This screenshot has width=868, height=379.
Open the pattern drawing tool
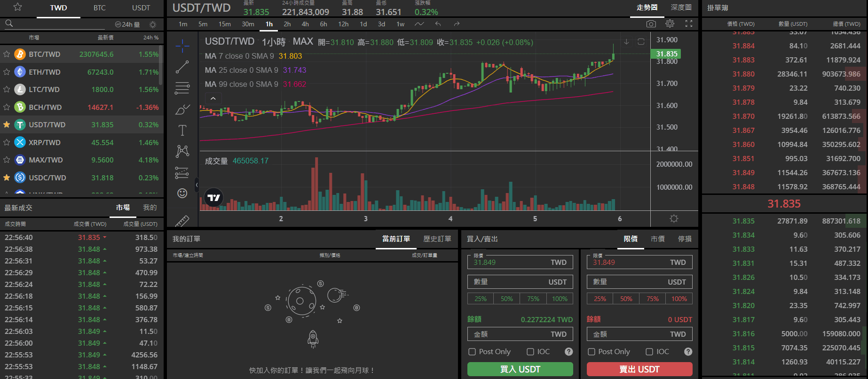182,151
